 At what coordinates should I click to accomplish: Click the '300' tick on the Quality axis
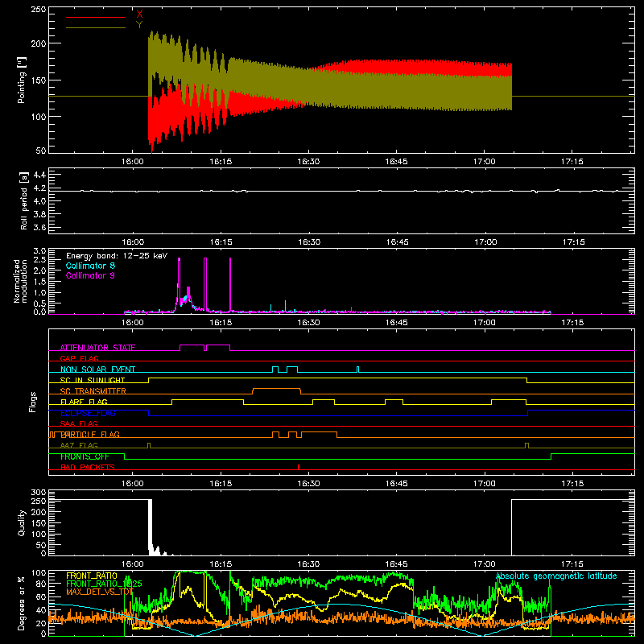coord(39,493)
